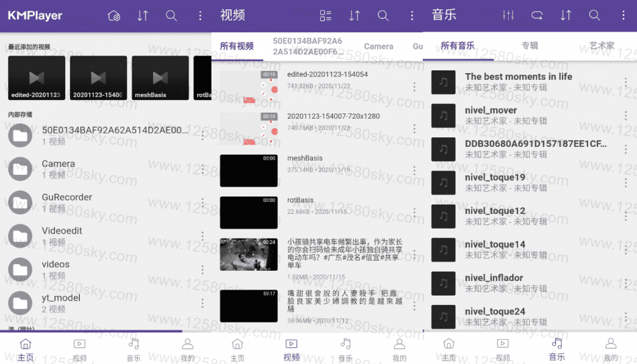Image resolution: width=637 pixels, height=364 pixels.
Task: Open GuRecorder folder icon
Action: (x=20, y=202)
